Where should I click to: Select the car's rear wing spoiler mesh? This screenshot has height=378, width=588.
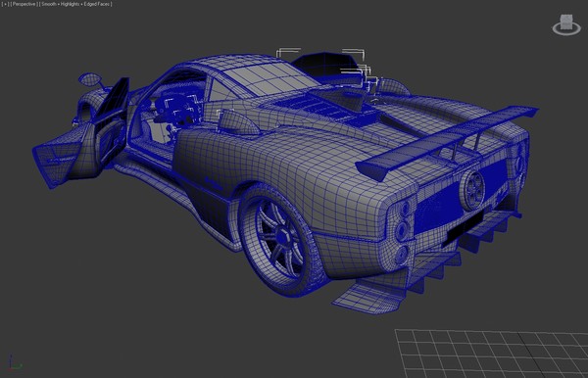click(446, 142)
